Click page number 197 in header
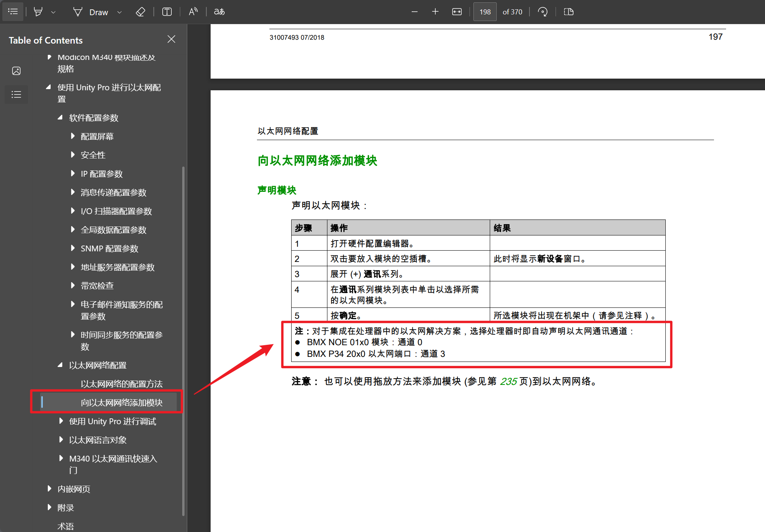Screen dimensions: 765x532 716,37
